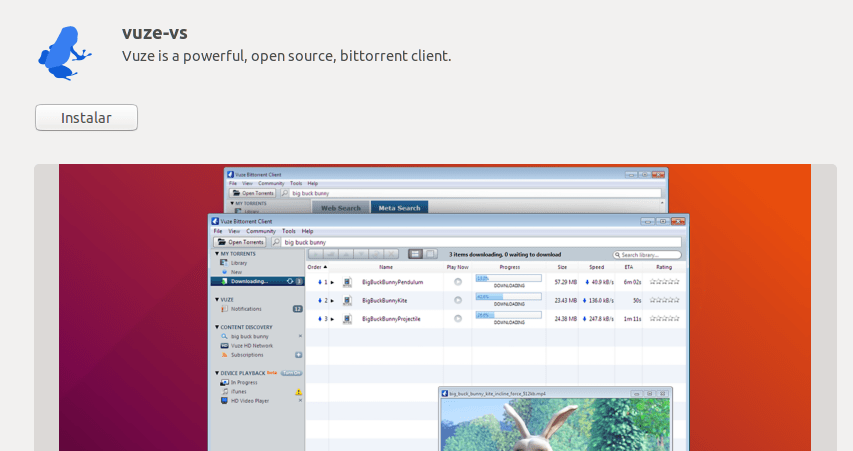
Task: Select iTunes under Device Playback
Action: [238, 392]
